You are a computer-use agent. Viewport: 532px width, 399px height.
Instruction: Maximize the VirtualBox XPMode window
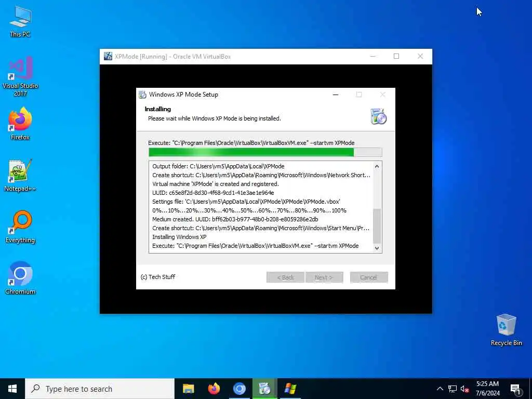pos(396,56)
